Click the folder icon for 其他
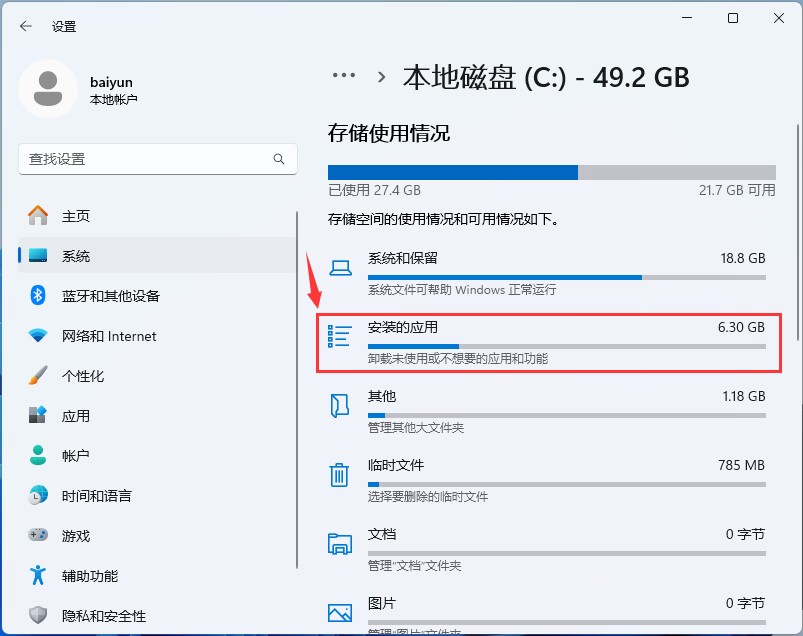The image size is (803, 636). point(340,406)
